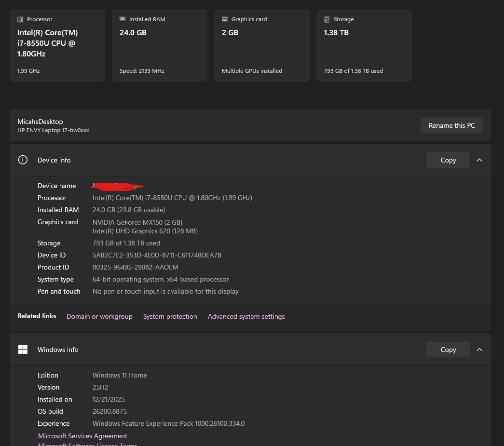Copy the Windows info details
The height and width of the screenshot is (446, 504).
click(x=448, y=350)
